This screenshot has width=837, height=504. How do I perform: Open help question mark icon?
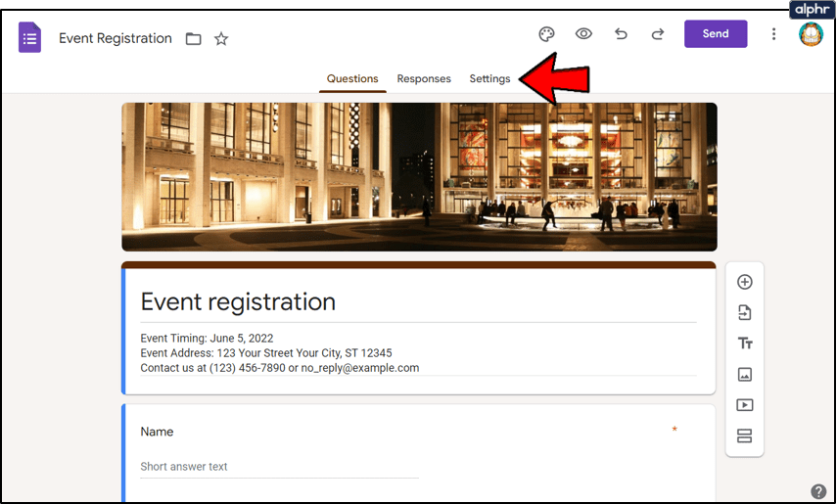(x=818, y=491)
